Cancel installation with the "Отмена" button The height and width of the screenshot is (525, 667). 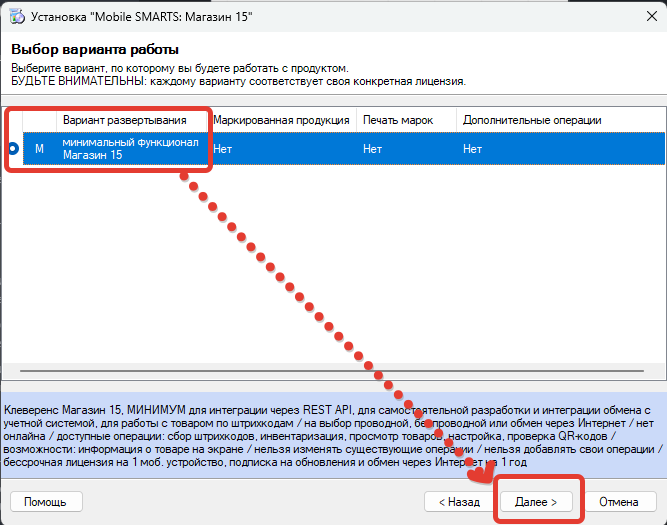point(621,500)
